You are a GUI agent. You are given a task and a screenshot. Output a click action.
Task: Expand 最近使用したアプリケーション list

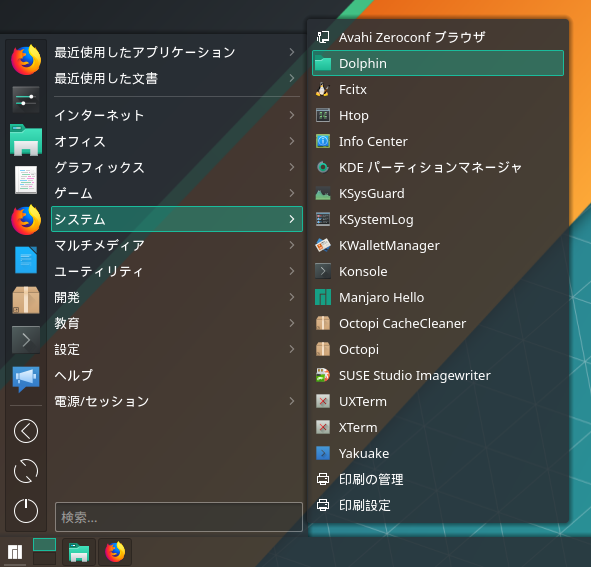[x=177, y=52]
